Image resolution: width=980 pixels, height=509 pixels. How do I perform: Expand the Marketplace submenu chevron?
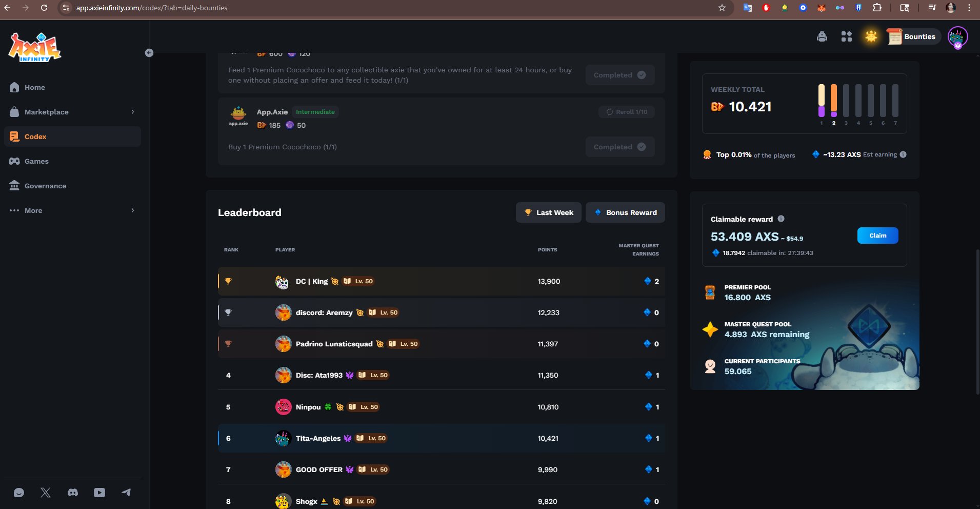[x=133, y=112]
